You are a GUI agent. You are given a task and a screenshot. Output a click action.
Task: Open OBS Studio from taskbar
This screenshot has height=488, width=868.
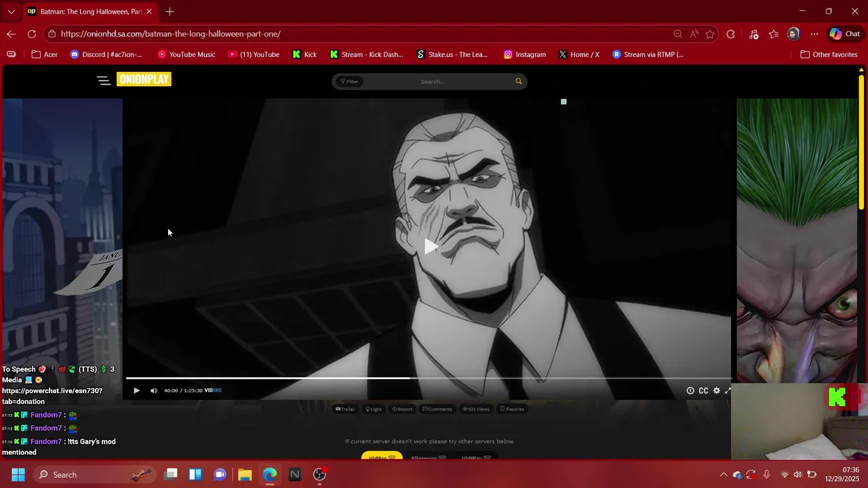coord(319,474)
